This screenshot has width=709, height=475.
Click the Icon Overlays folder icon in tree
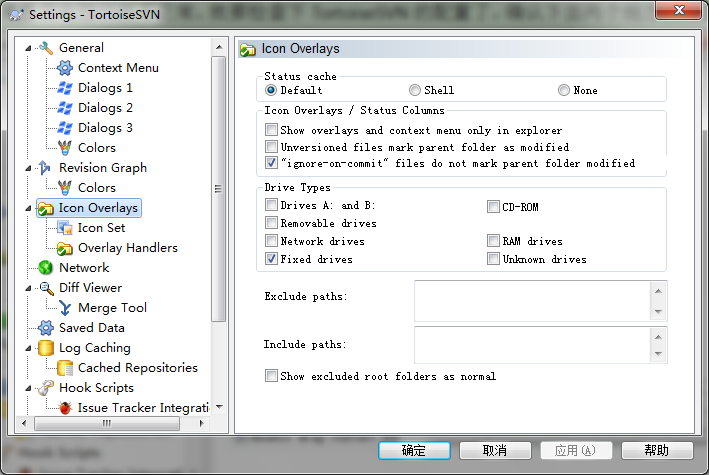point(46,209)
